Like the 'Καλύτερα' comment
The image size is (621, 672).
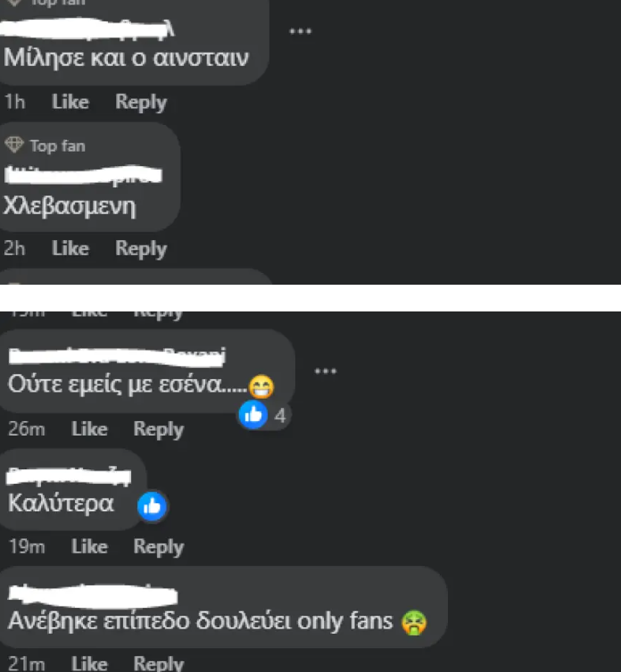89,547
